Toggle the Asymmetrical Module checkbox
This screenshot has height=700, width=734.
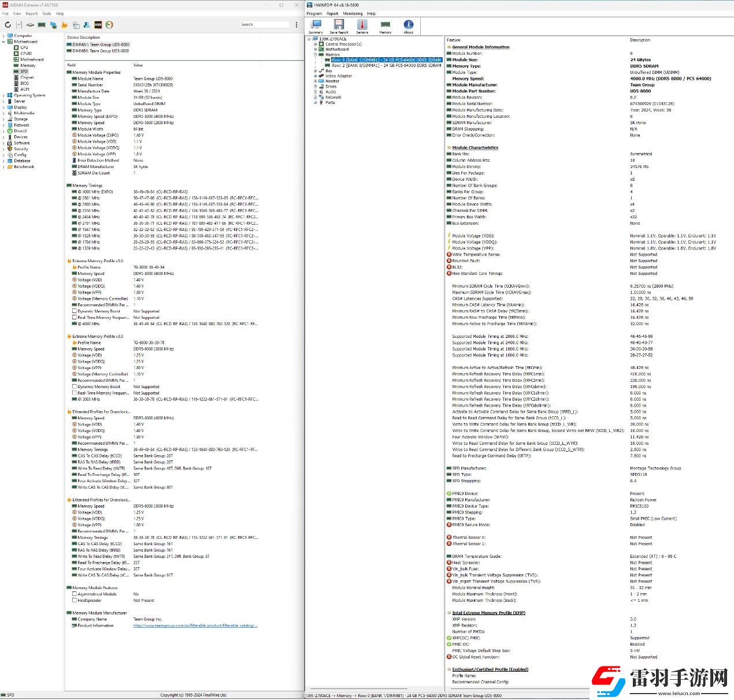pyautogui.click(x=75, y=594)
